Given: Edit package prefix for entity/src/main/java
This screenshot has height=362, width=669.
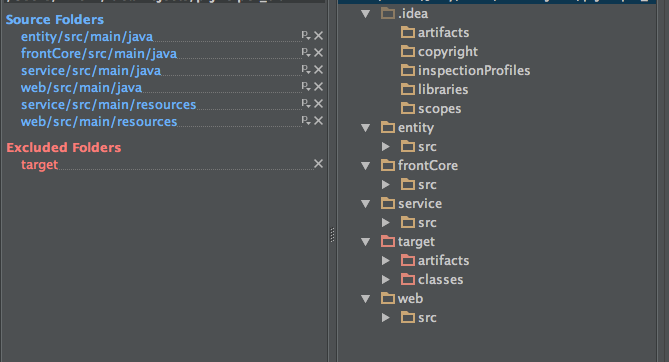Looking at the screenshot, I should click(x=306, y=35).
